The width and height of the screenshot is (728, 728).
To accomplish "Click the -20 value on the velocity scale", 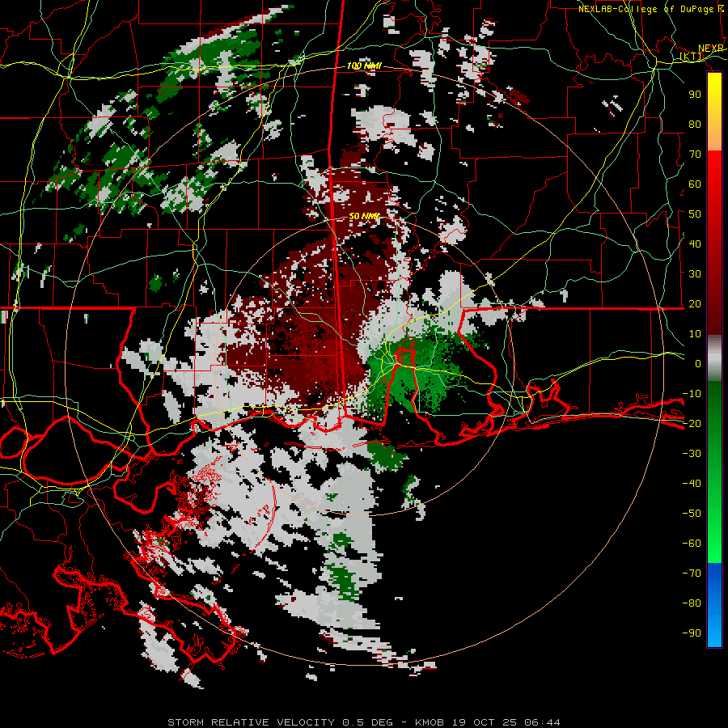I will [x=692, y=423].
